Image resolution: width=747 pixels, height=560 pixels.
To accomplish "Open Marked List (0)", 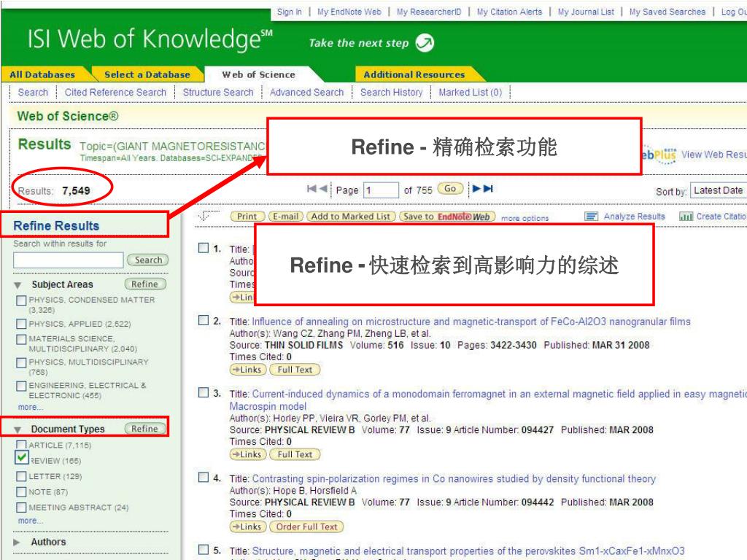I will tap(471, 92).
